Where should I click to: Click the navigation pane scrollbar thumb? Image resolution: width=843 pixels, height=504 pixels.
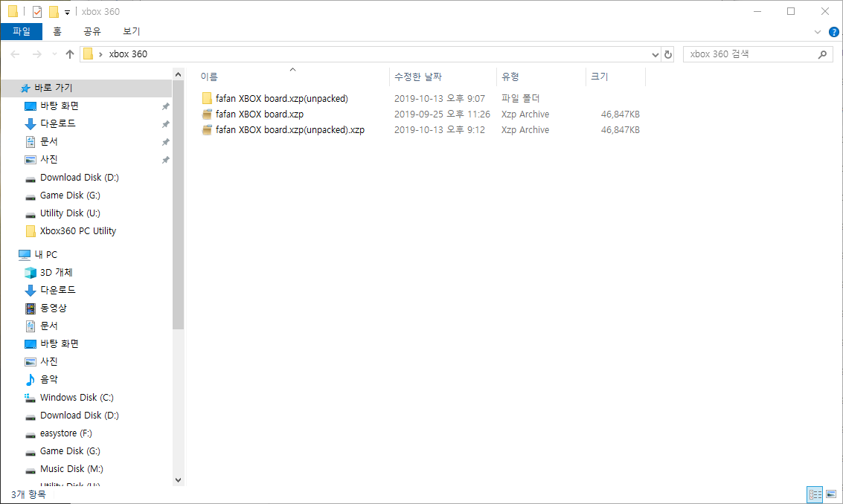pyautogui.click(x=179, y=204)
